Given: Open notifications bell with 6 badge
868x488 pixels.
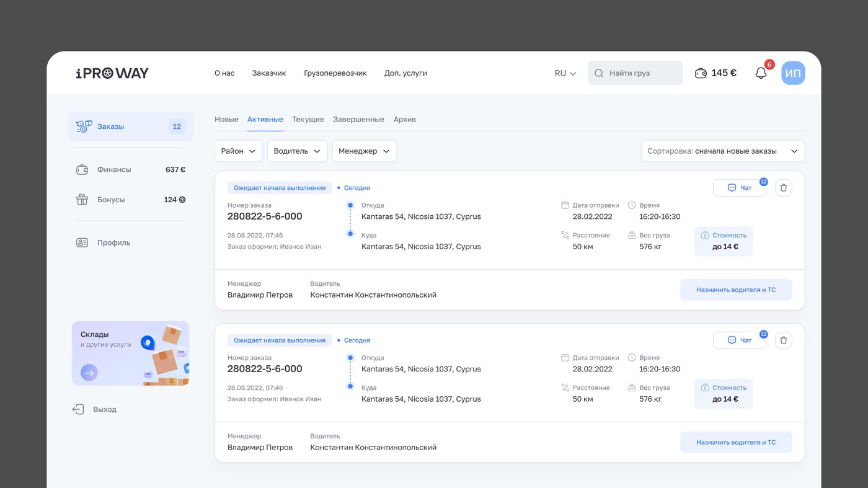Looking at the screenshot, I should pyautogui.click(x=761, y=73).
